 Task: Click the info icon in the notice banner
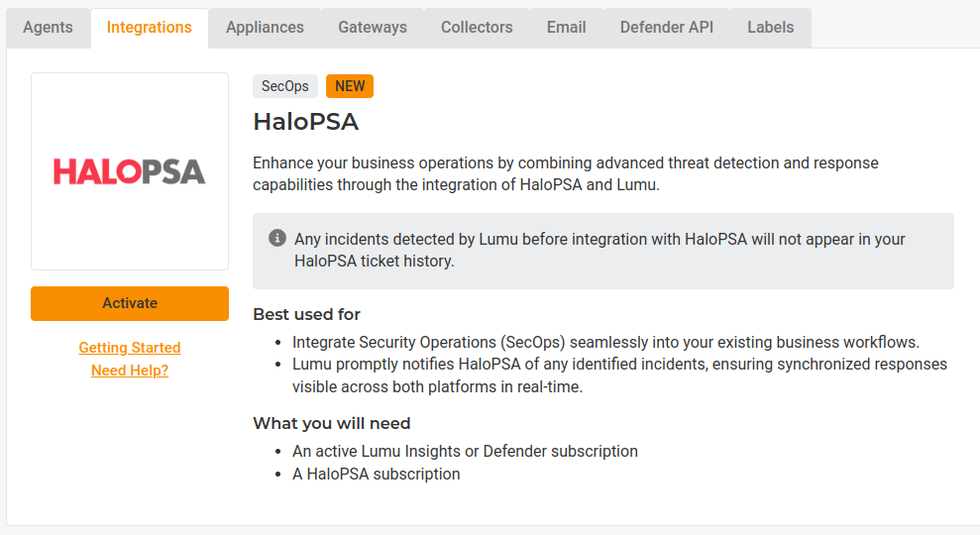(277, 239)
